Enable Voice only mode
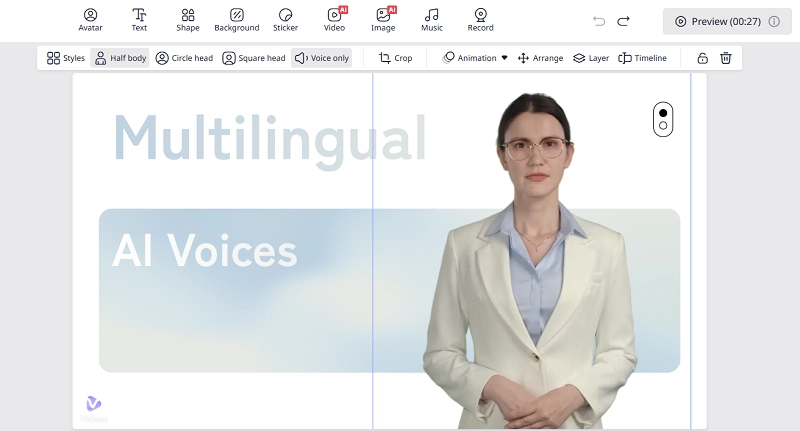Viewport: 800px width, 431px height. click(x=322, y=58)
